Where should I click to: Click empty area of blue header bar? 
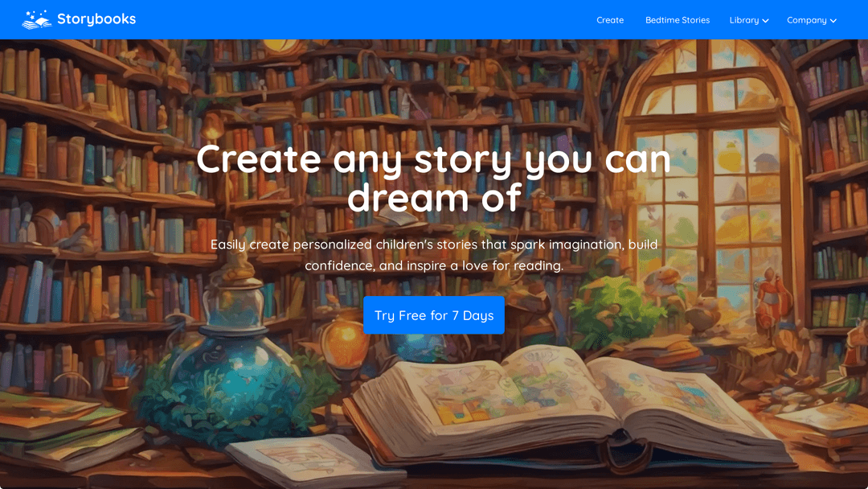360,19
